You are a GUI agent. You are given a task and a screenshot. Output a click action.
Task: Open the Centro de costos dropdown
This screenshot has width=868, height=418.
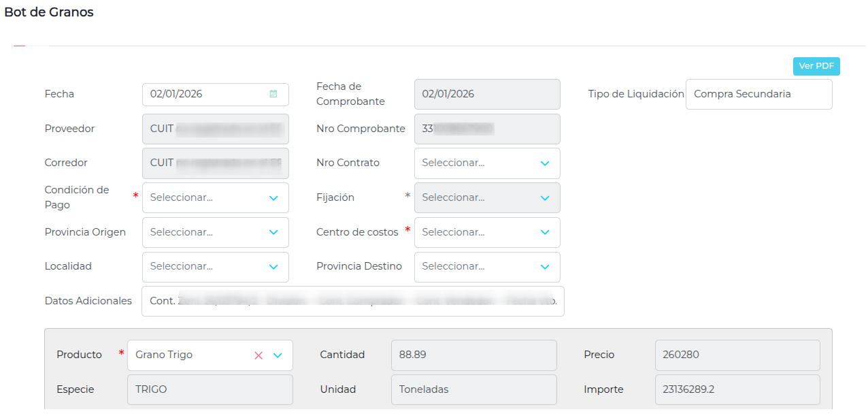pyautogui.click(x=487, y=232)
